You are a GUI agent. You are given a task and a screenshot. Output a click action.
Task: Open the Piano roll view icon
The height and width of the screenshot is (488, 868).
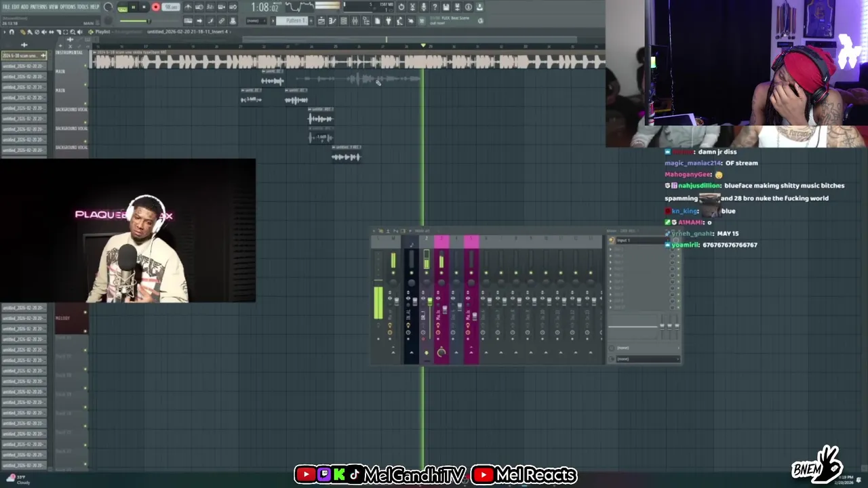pos(332,21)
